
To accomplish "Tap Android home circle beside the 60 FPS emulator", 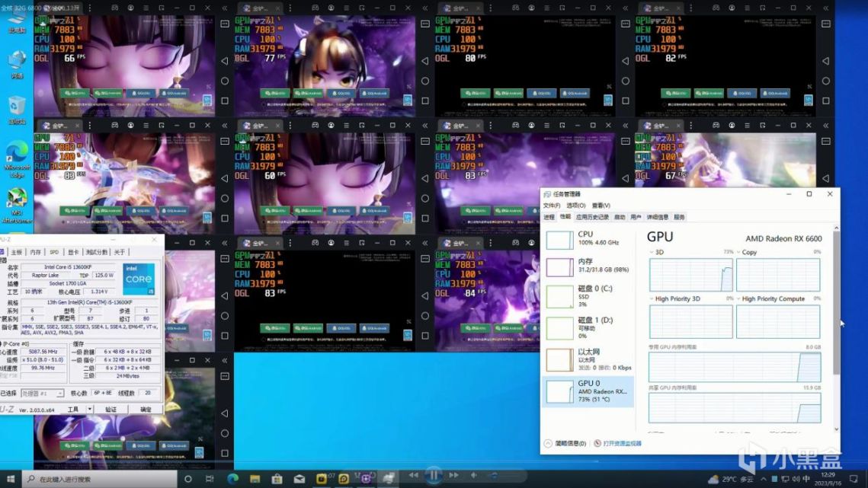I will pyautogui.click(x=425, y=198).
